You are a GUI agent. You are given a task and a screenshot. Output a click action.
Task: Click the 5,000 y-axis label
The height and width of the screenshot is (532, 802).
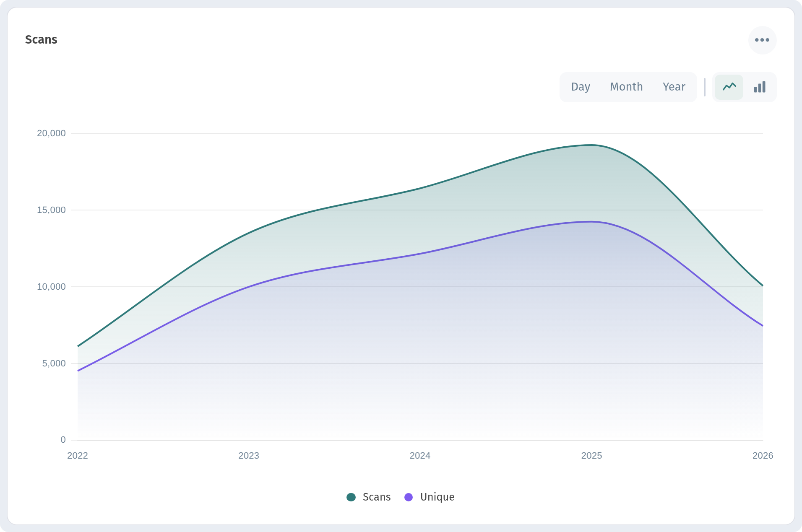pos(54,363)
